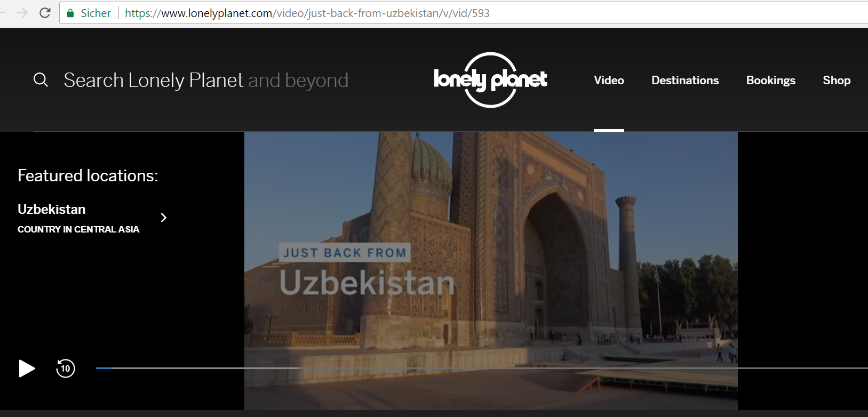This screenshot has width=868, height=417.
Task: Rewind the video 10 seconds
Action: 66,368
